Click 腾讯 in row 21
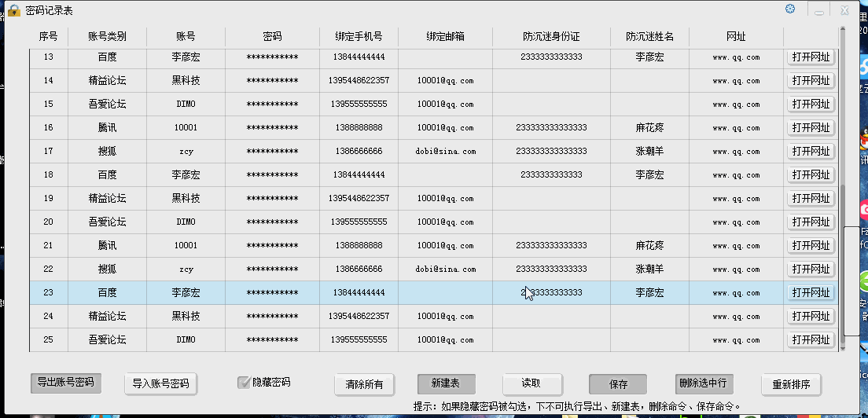This screenshot has width=868, height=418. [x=108, y=245]
